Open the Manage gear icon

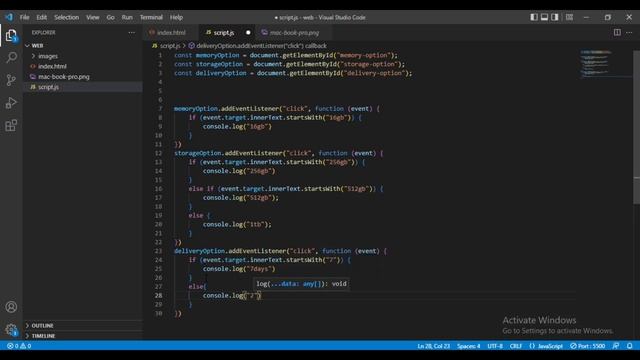coord(11,329)
